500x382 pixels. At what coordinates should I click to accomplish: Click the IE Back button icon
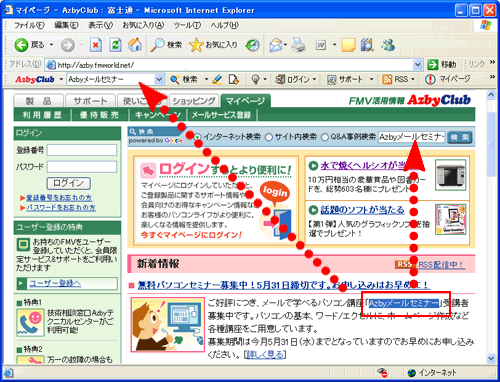(x=21, y=45)
